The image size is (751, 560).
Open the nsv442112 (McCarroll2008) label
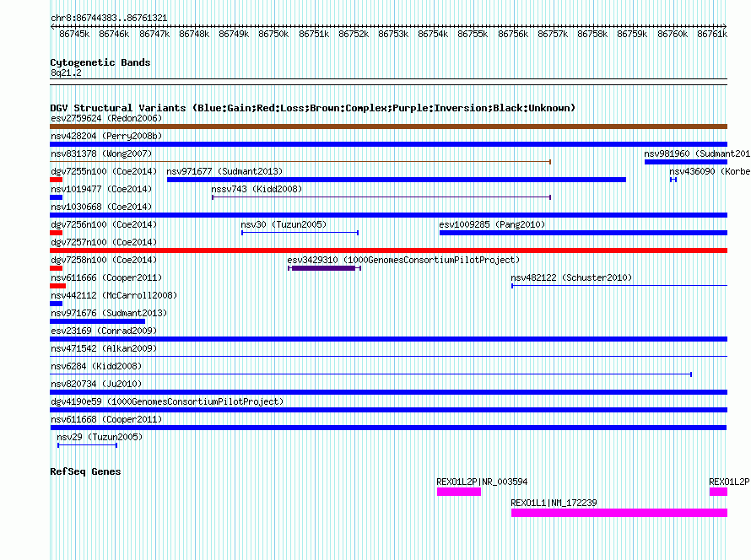(x=114, y=295)
